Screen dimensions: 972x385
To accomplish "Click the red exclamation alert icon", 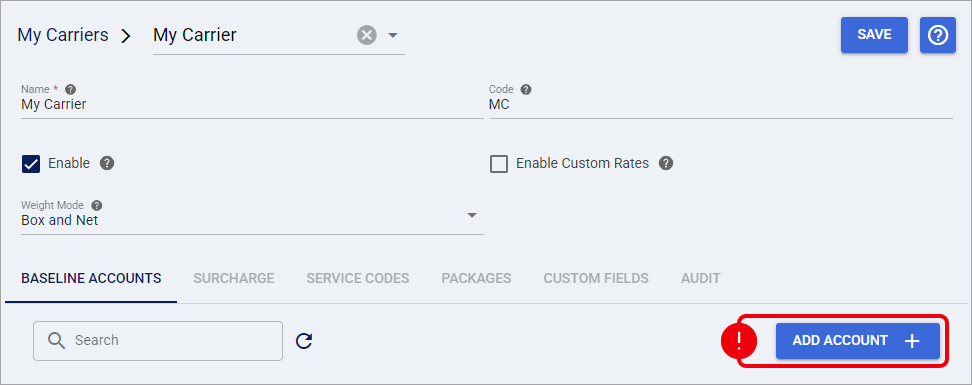I will click(x=738, y=341).
